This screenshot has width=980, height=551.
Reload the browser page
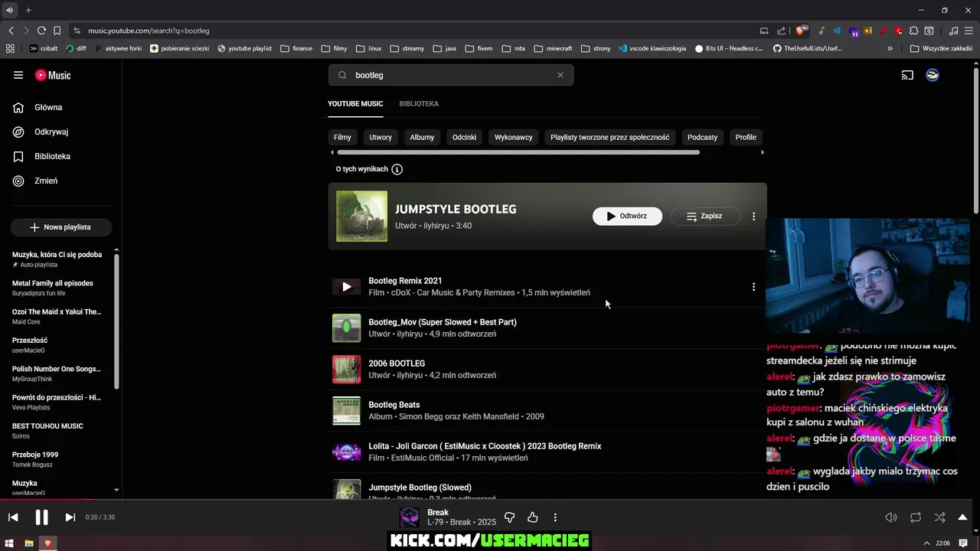pos(41,31)
